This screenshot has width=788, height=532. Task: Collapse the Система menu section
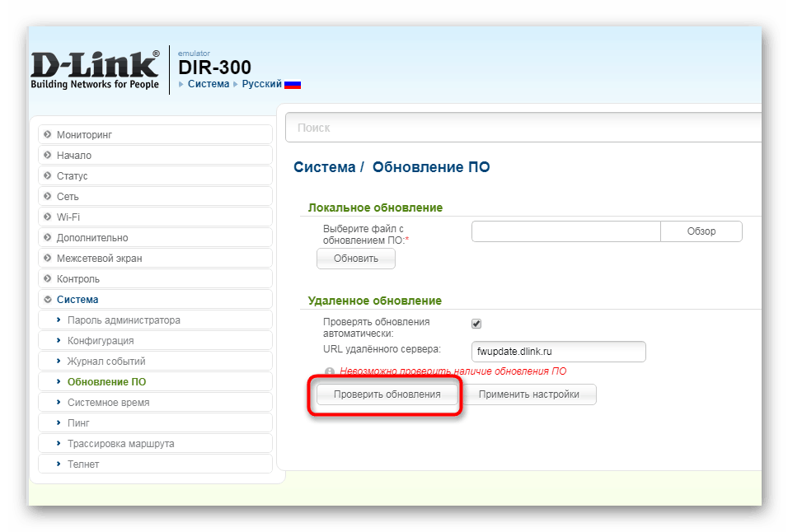pyautogui.click(x=82, y=299)
